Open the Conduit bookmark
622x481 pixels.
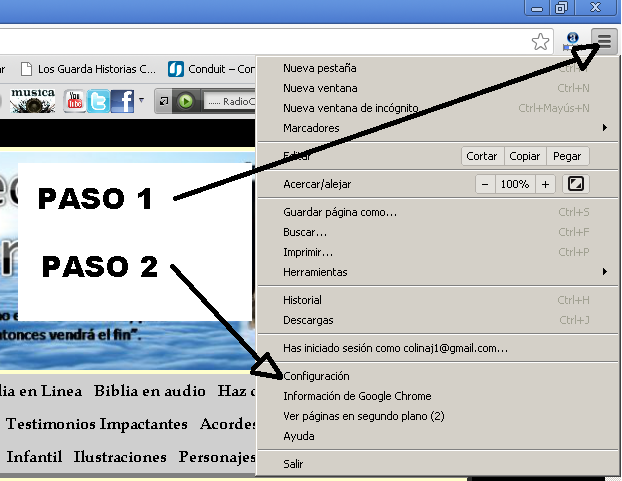pyautogui.click(x=211, y=69)
